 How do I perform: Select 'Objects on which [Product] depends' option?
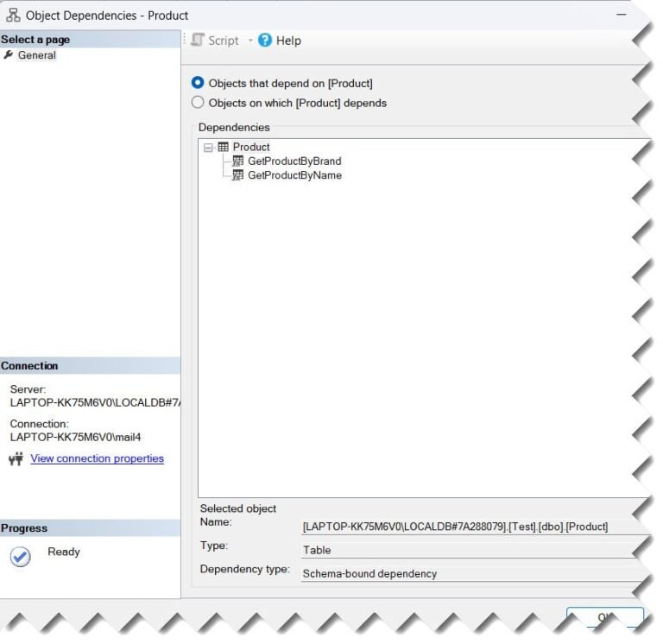(199, 103)
